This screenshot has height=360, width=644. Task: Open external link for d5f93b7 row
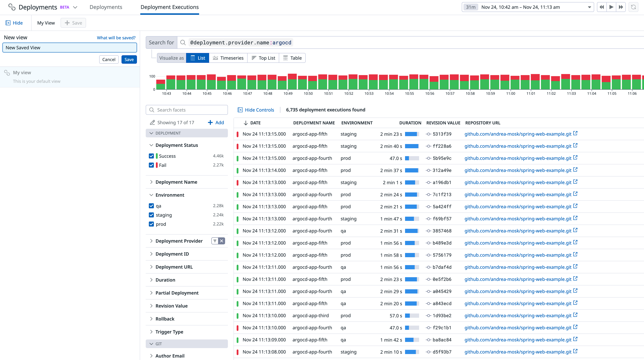click(575, 351)
